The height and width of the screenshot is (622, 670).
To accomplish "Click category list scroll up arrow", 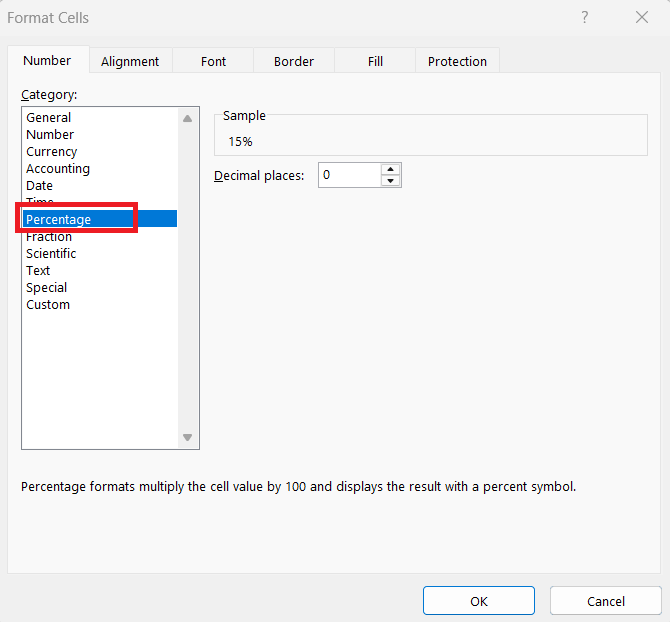I will (187, 118).
